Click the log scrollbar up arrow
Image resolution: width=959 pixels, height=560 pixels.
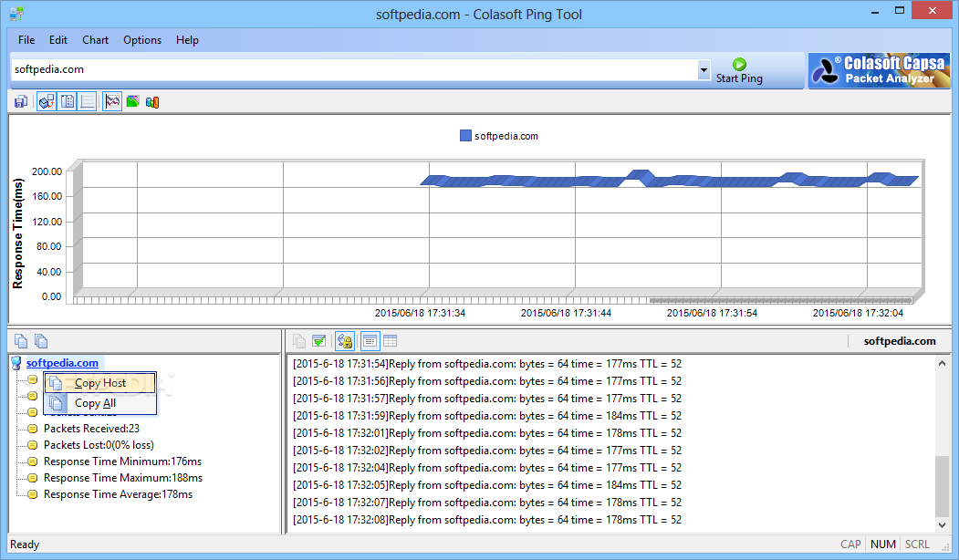coord(942,363)
